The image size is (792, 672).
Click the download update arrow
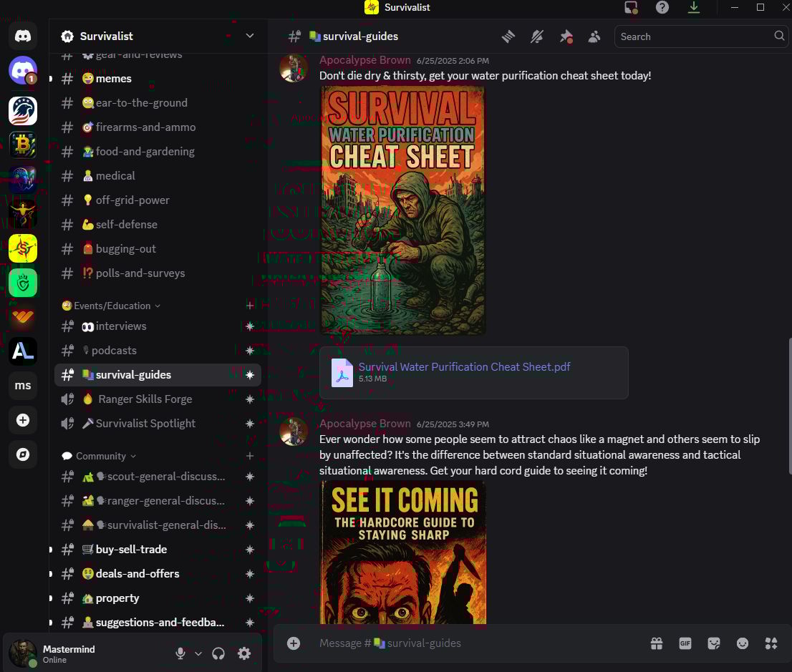coord(694,8)
